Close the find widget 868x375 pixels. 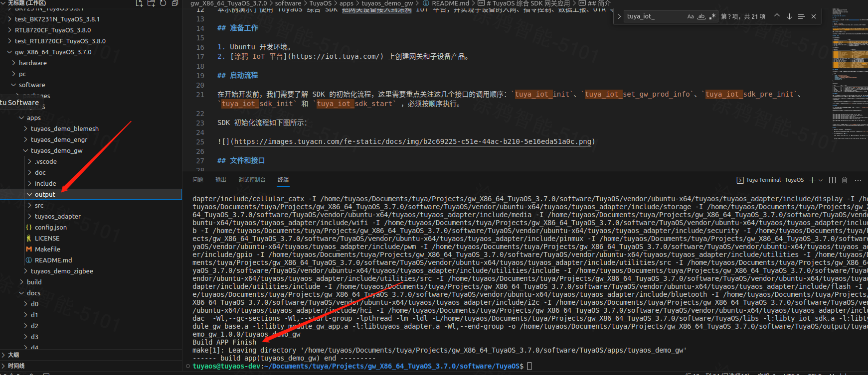click(x=814, y=16)
